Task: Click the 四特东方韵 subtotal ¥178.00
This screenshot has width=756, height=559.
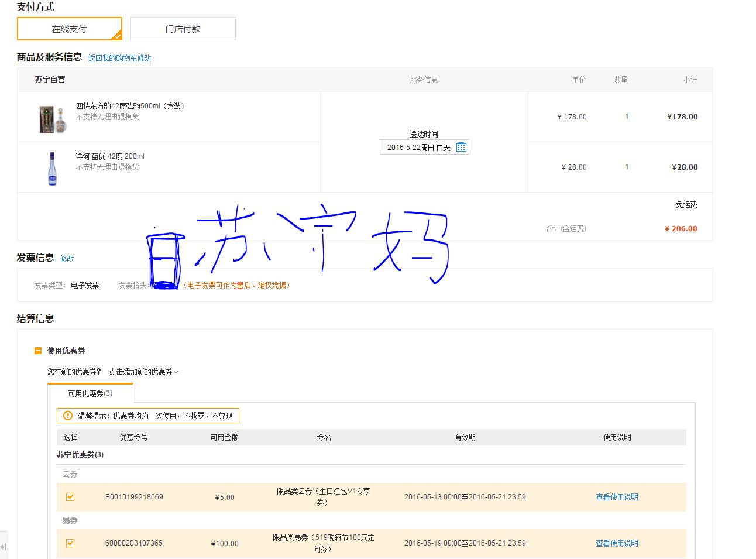Action: pyautogui.click(x=682, y=117)
